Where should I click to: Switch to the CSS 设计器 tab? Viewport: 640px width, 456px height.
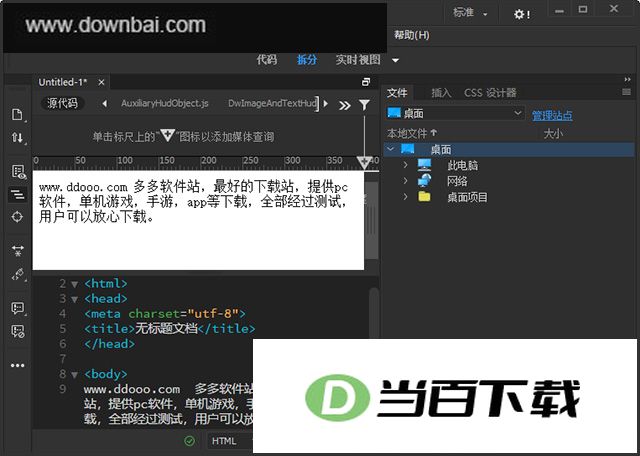tap(490, 93)
